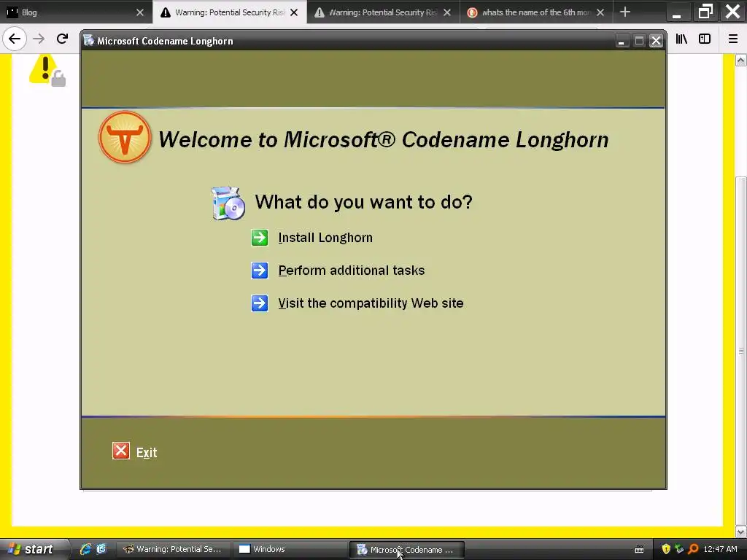Click the compatibility Web site arrow icon

point(260,303)
